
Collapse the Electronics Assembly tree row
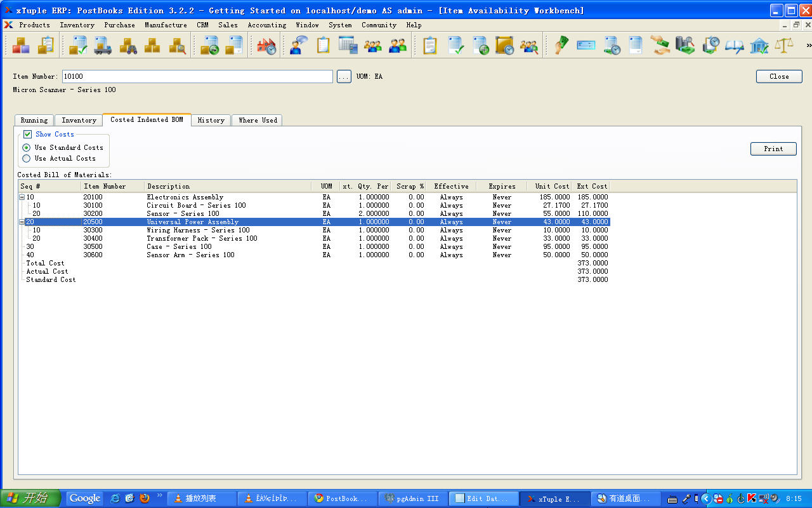pyautogui.click(x=22, y=197)
